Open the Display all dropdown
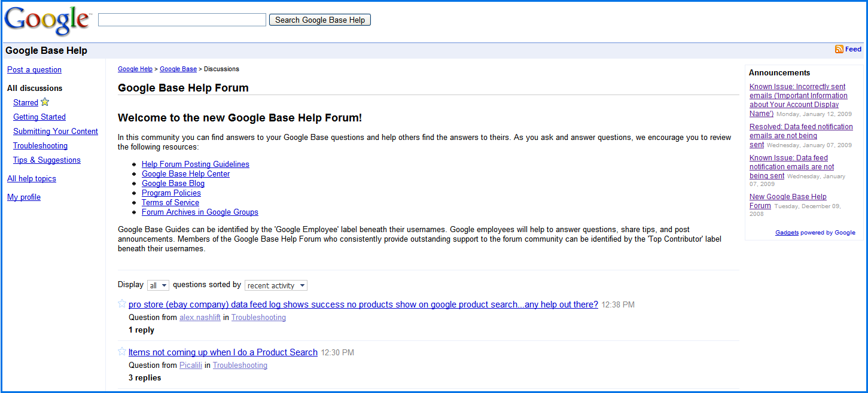 [159, 285]
